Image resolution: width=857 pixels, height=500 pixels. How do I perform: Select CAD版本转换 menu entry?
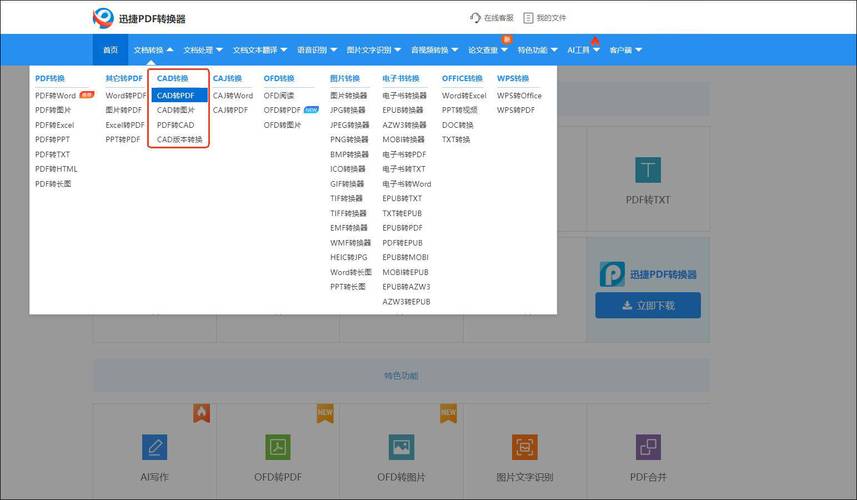(179, 139)
